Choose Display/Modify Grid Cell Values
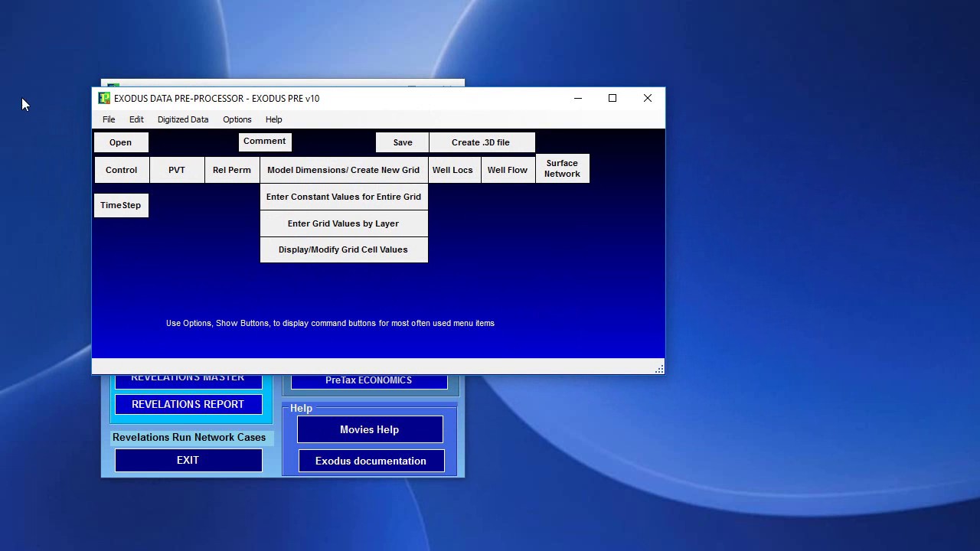Viewport: 980px width, 551px height. click(344, 249)
